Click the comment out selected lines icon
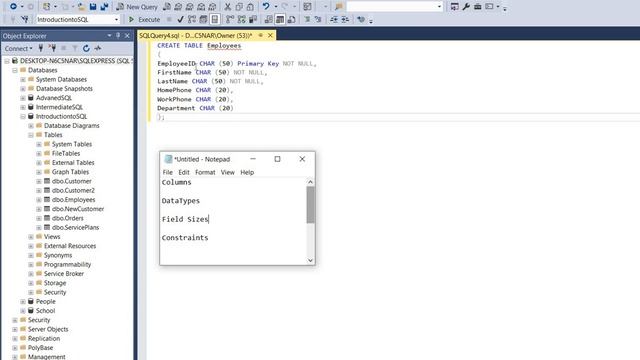This screenshot has height=360, width=640. (x=307, y=19)
